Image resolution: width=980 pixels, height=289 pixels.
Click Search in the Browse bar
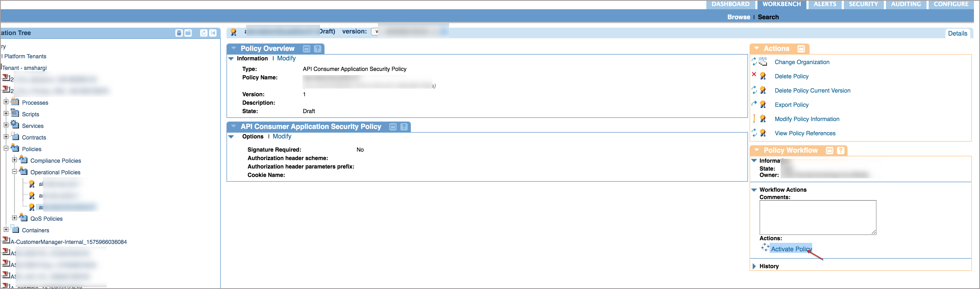tap(768, 17)
